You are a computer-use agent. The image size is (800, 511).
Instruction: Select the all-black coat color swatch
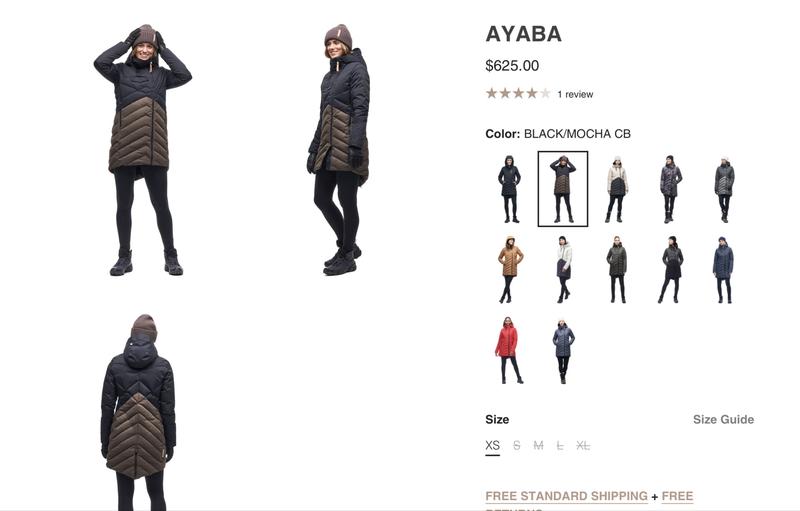pos(509,189)
